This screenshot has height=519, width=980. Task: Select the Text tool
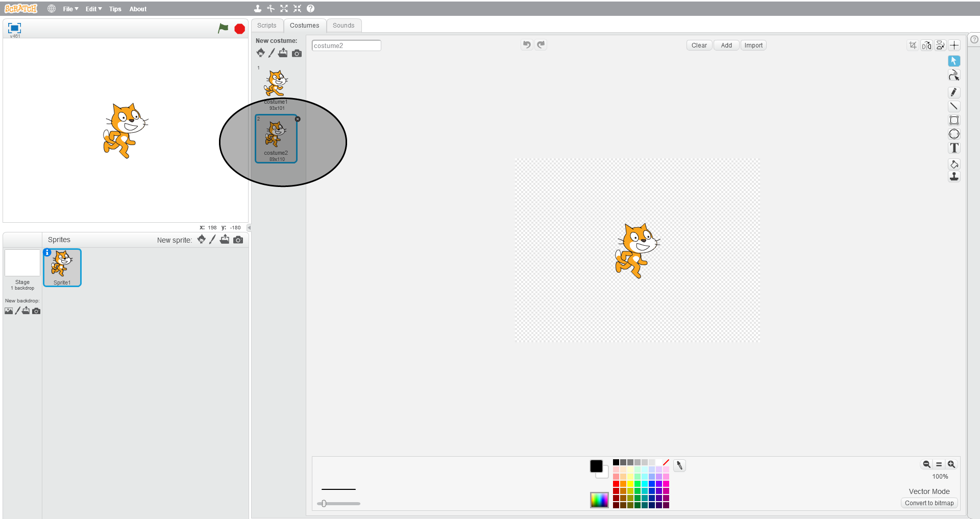pos(954,148)
